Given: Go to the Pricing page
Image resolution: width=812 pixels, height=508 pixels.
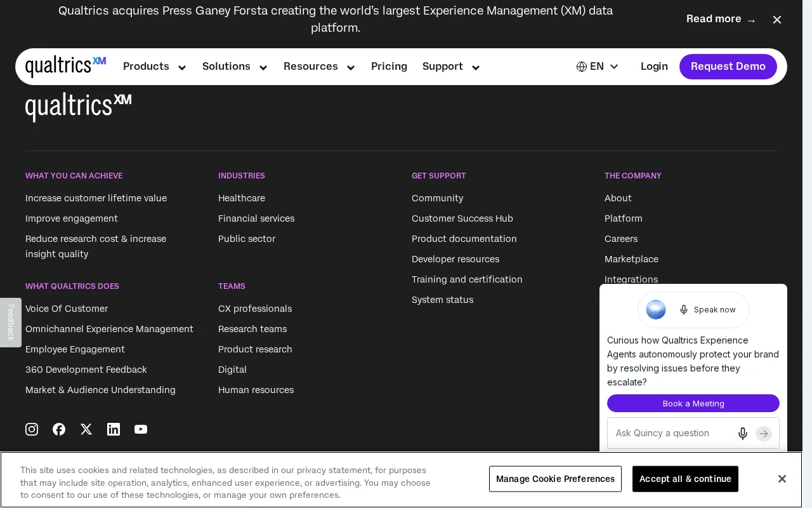Looking at the screenshot, I should tap(389, 67).
